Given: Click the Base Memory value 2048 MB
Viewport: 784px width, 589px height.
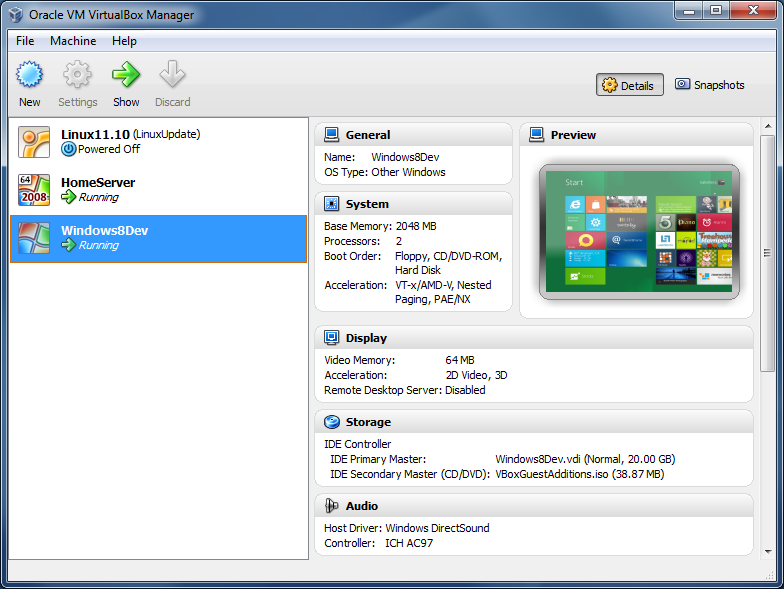Looking at the screenshot, I should 416,226.
